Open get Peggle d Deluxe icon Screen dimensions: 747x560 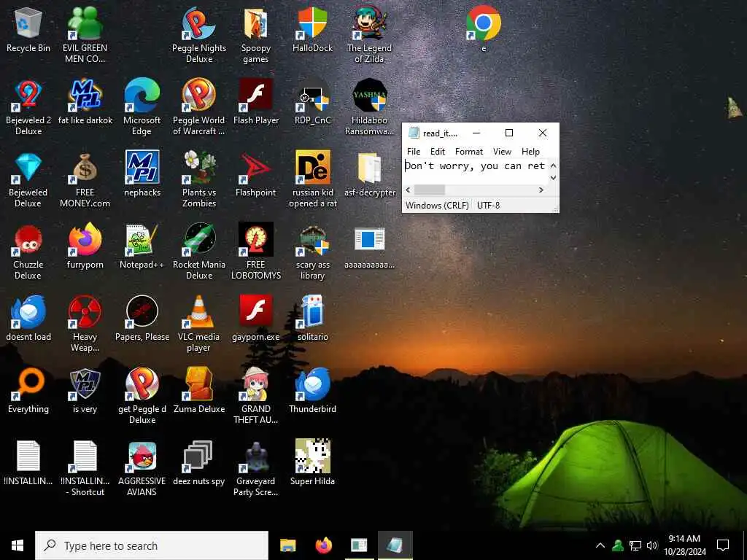pyautogui.click(x=142, y=396)
